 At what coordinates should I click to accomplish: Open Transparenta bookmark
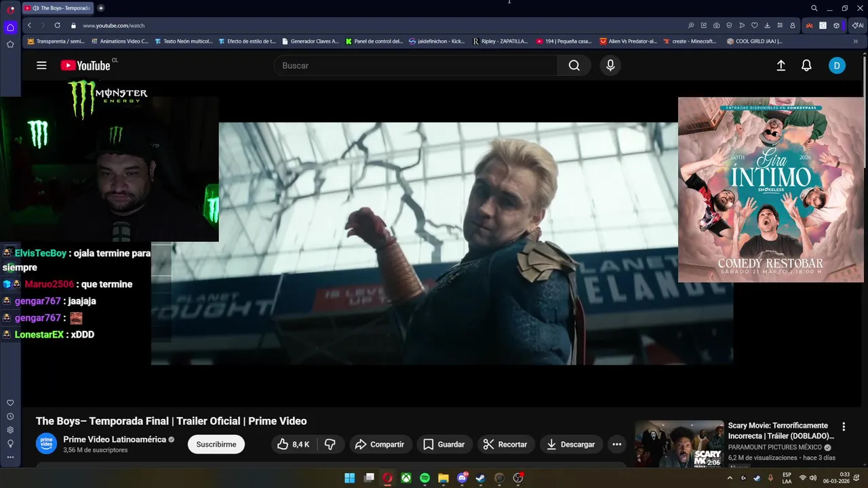[x=56, y=41]
